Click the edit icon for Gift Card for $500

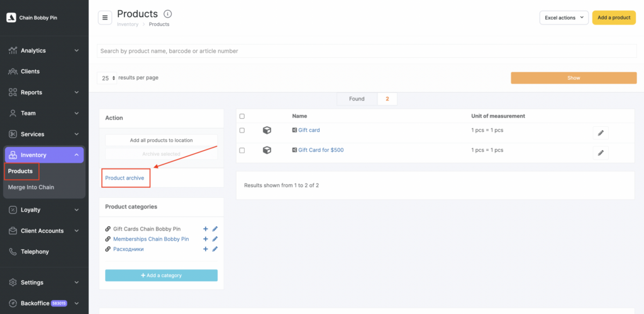[x=600, y=153]
